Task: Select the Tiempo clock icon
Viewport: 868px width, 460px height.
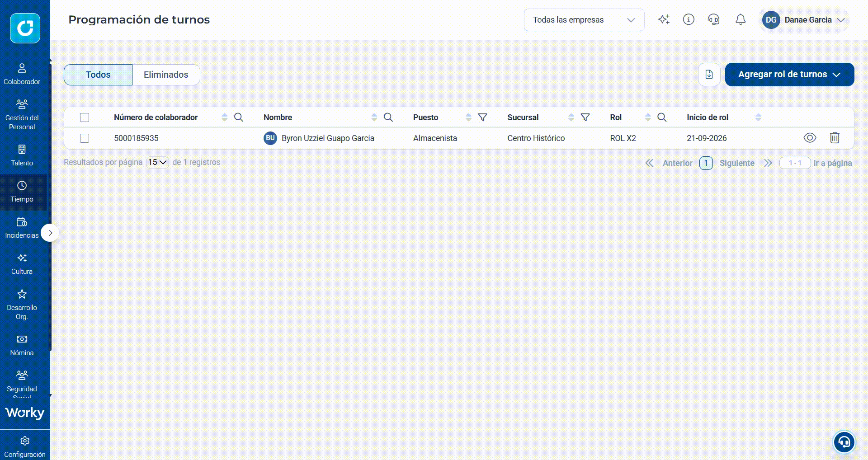Action: [22, 186]
